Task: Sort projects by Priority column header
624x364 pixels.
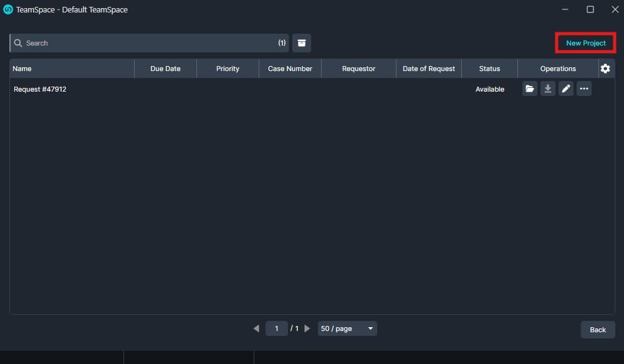Action: coord(228,69)
